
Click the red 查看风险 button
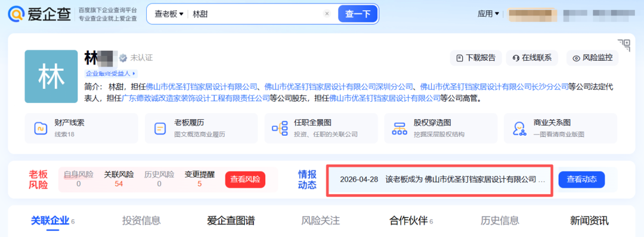click(x=245, y=180)
